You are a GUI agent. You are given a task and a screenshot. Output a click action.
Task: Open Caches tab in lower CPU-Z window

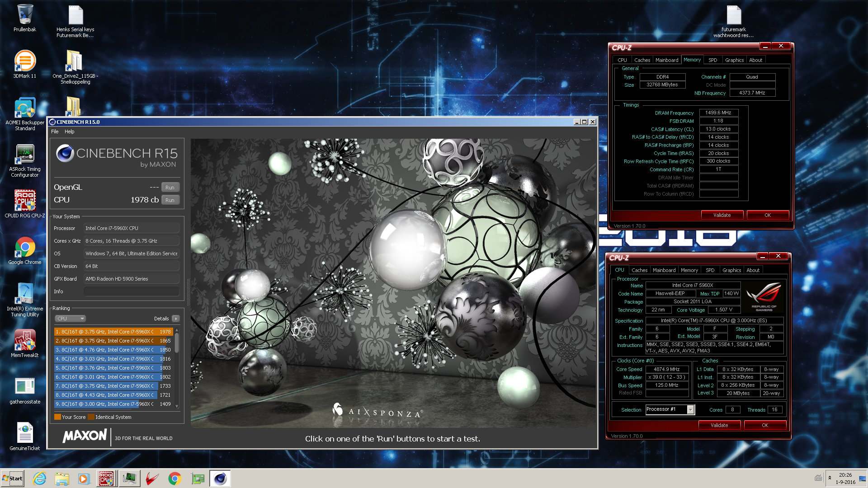[639, 270]
